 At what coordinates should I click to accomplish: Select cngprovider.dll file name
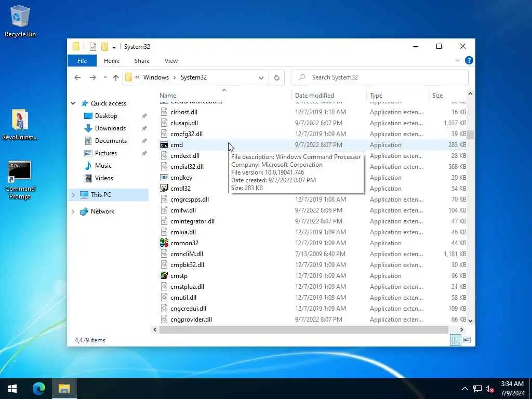[191, 320]
